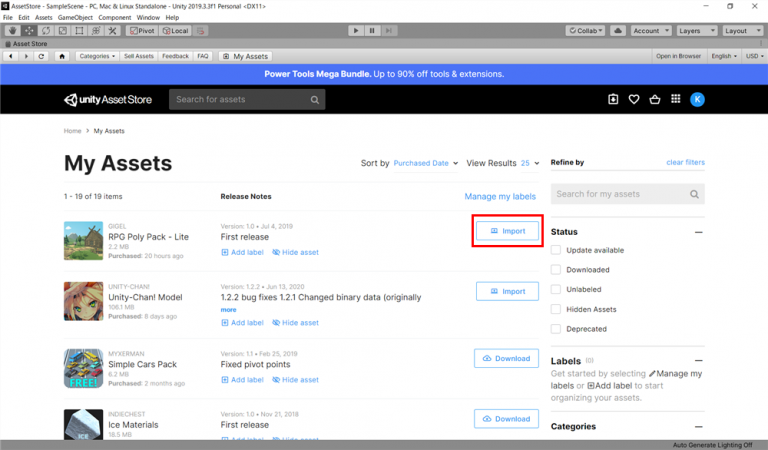Click the Unity Asset Store logo
Viewport: 768px width, 450px height.
coord(108,99)
